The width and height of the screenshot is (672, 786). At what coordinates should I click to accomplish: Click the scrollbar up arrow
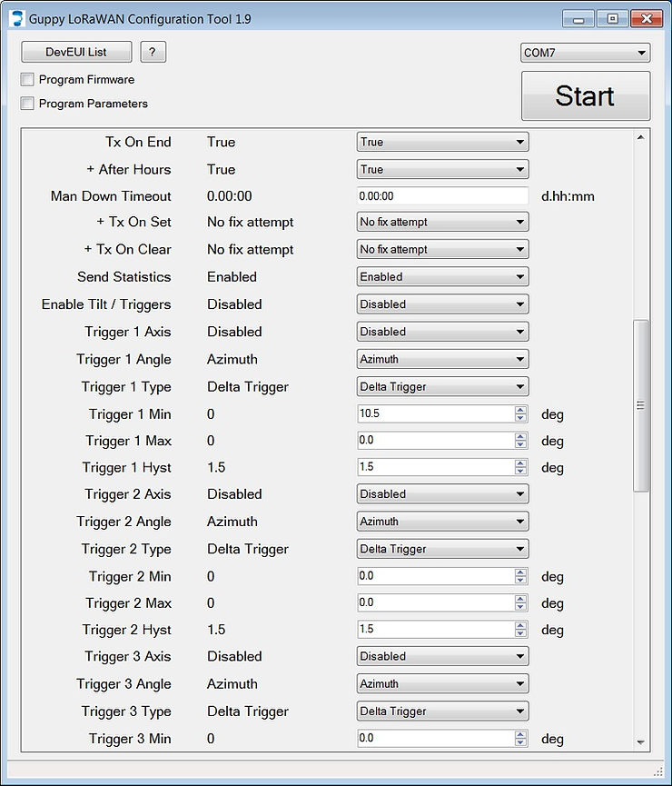click(x=641, y=137)
